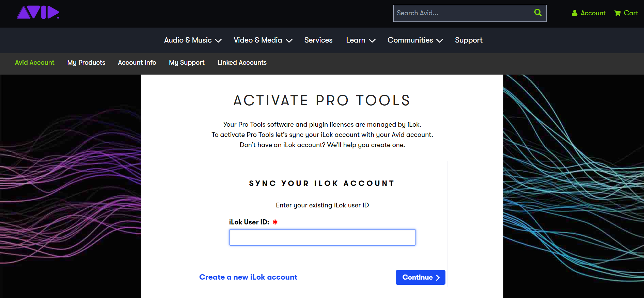Go to the My Support tab
Viewport: 644px width, 298px height.
point(187,63)
